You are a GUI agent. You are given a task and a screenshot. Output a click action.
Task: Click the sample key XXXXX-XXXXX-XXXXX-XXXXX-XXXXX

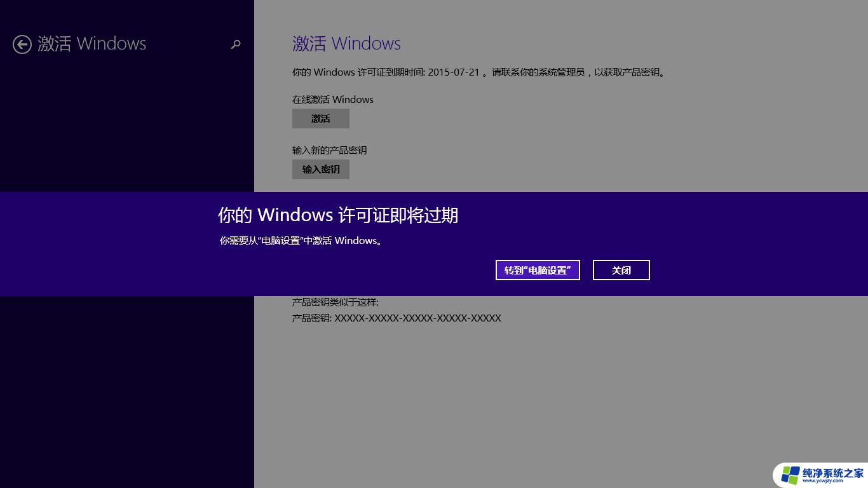pyautogui.click(x=418, y=318)
